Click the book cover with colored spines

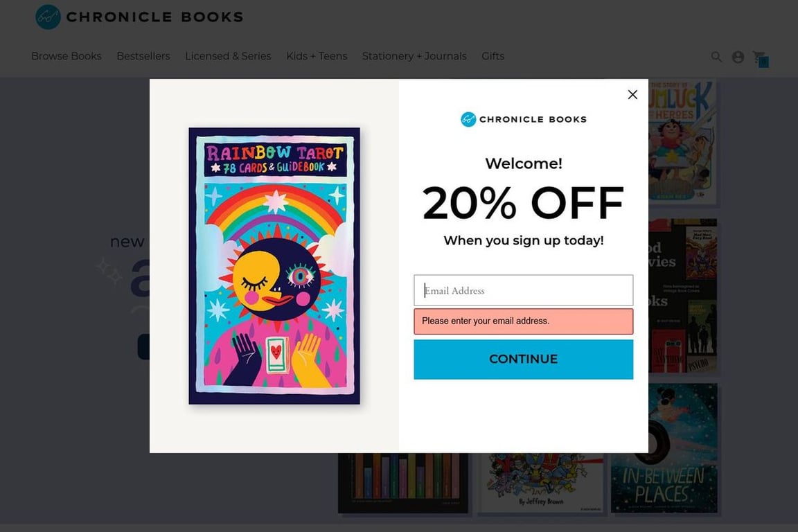pos(403,484)
